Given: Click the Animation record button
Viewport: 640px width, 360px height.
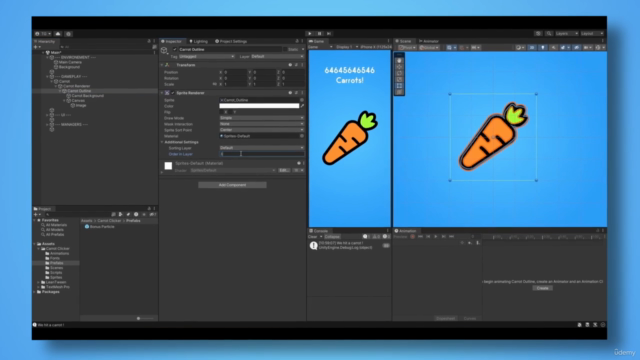Looking at the screenshot, I should pos(413,237).
